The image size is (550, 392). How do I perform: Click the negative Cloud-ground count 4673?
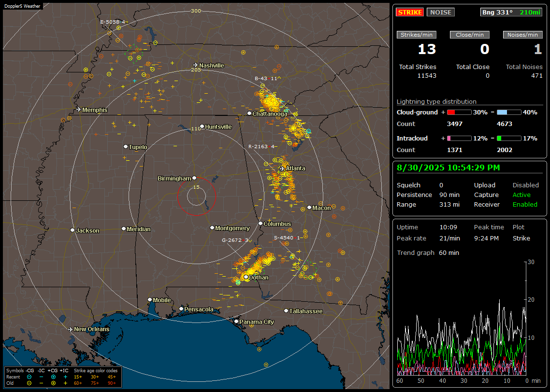point(505,124)
